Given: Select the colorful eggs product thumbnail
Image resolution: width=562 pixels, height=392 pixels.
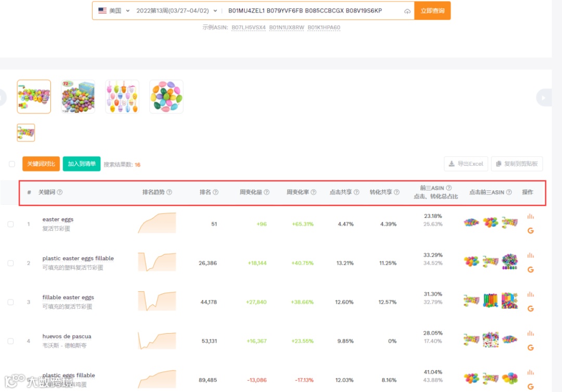Looking at the screenshot, I should pyautogui.click(x=166, y=96).
